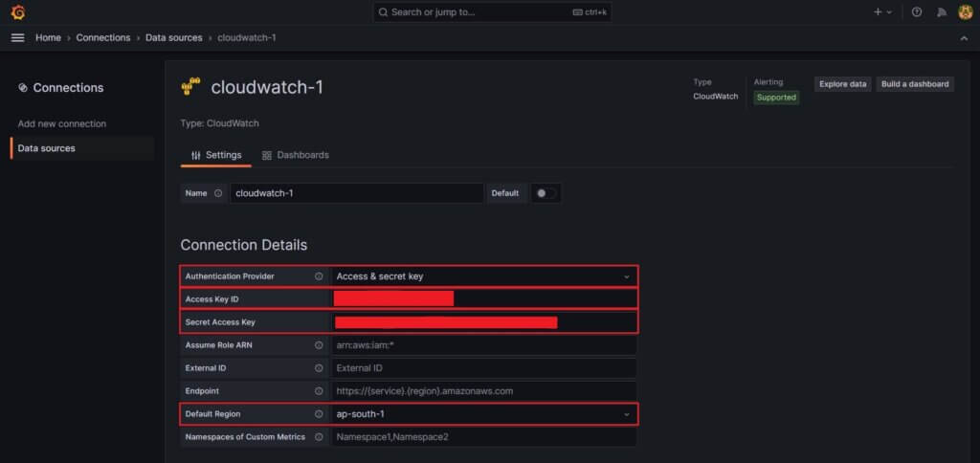980x463 pixels.
Task: Click the External ID input field
Action: [x=483, y=368]
